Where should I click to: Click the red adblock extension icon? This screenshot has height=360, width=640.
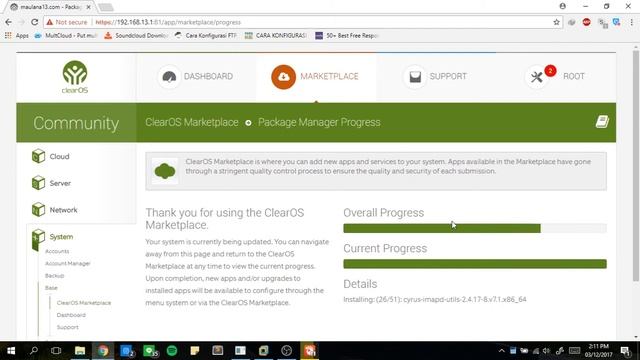[587, 22]
